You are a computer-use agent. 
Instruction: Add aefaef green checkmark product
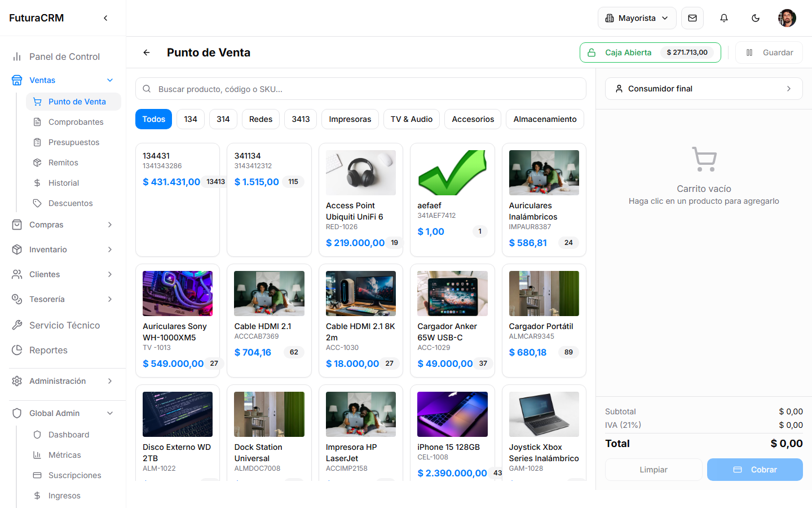[452, 200]
